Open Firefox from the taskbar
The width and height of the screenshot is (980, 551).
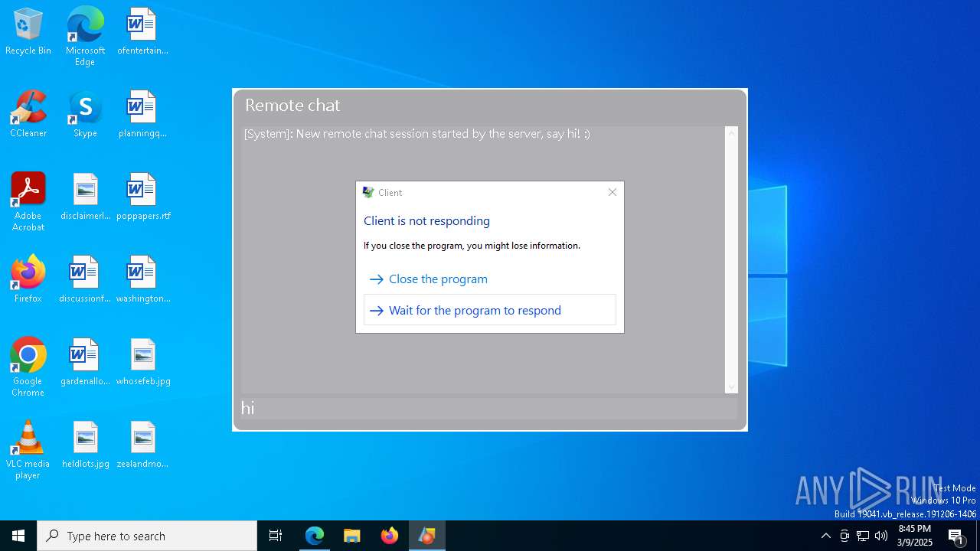tap(389, 536)
